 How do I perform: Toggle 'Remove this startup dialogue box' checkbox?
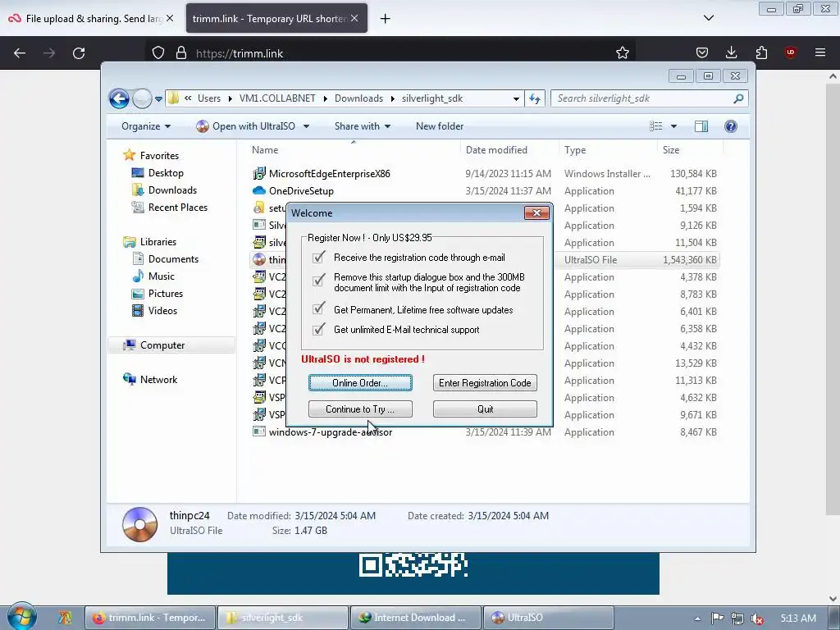point(319,280)
